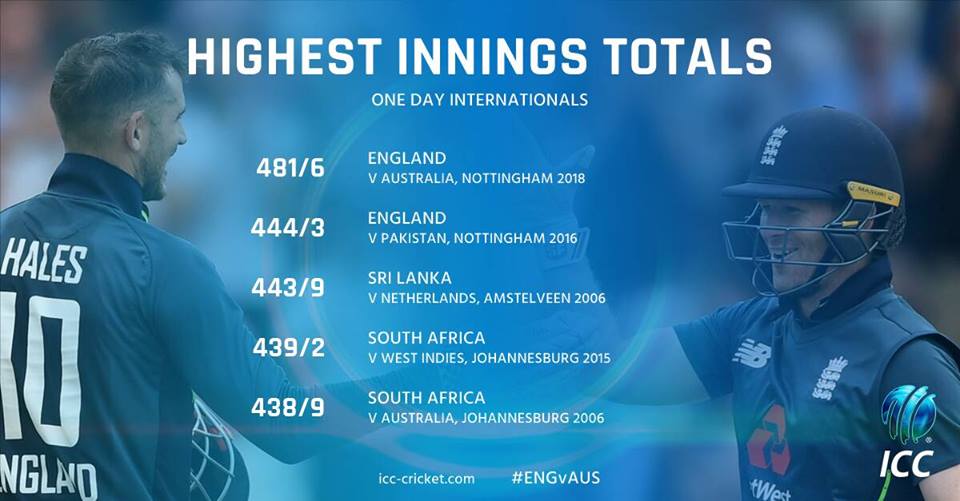This screenshot has width=960, height=501.
Task: Click the New Balance logo on jersey
Action: point(752,352)
